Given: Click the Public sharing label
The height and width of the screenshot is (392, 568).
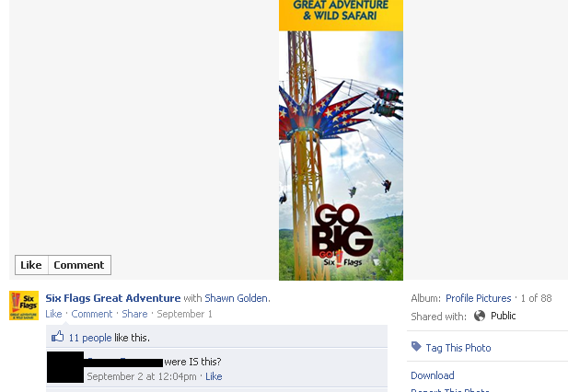Looking at the screenshot, I should pyautogui.click(x=503, y=316).
